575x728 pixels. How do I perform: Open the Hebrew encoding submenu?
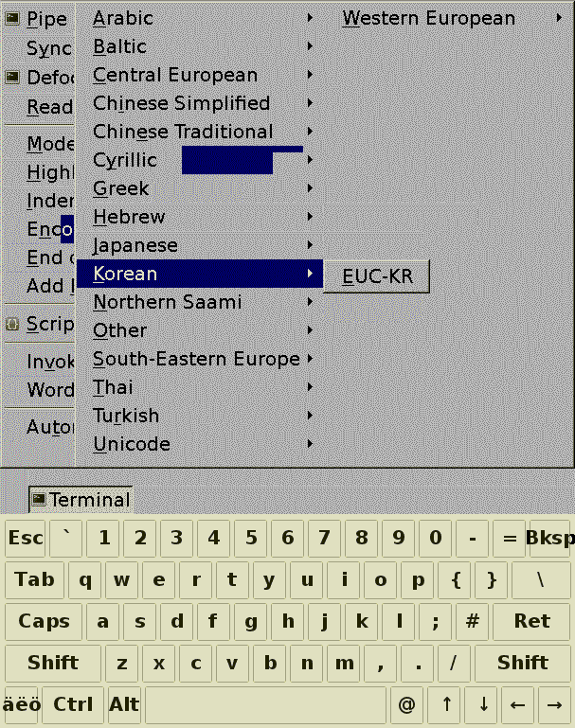click(x=200, y=217)
